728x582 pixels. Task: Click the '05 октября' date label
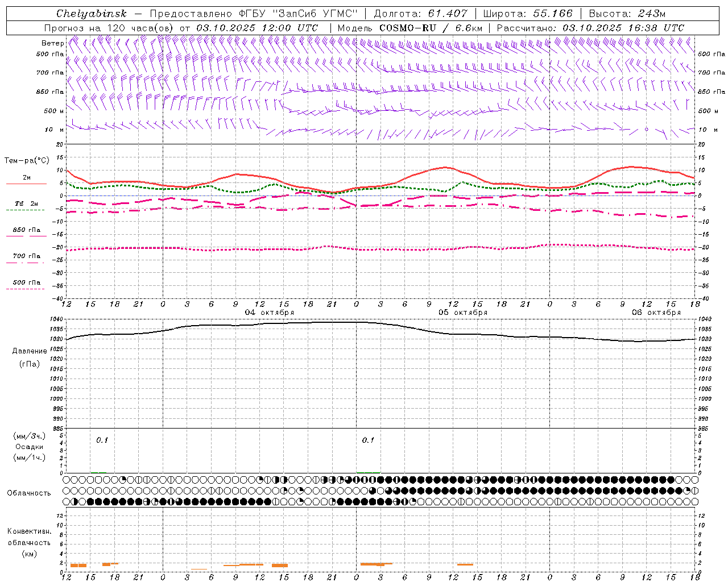[x=463, y=313]
